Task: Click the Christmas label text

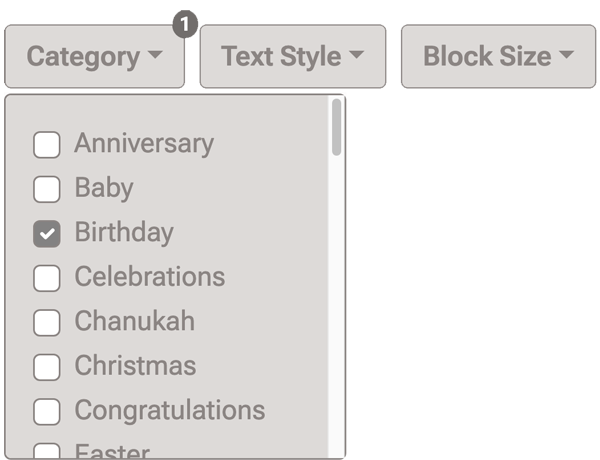Action: click(135, 366)
